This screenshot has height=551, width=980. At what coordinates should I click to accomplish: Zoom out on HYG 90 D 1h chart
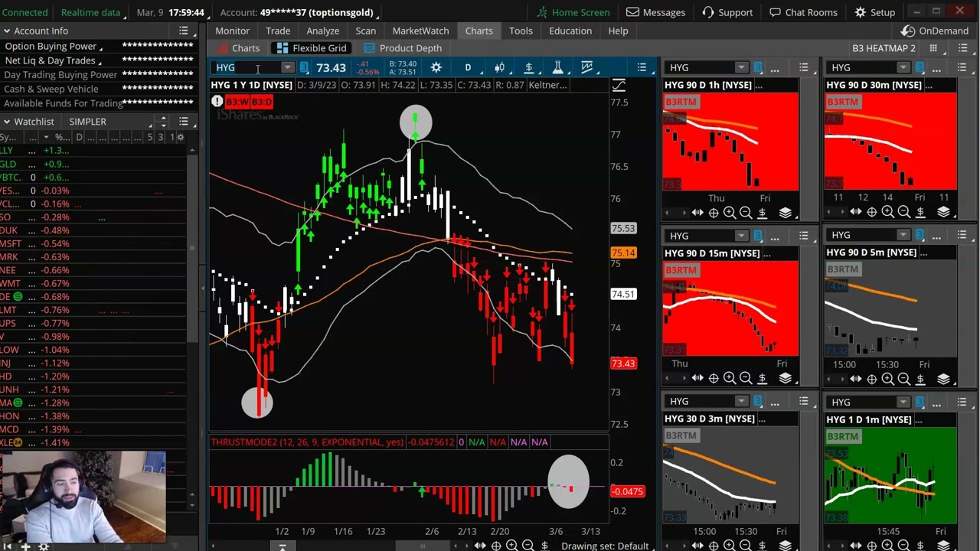pyautogui.click(x=746, y=213)
